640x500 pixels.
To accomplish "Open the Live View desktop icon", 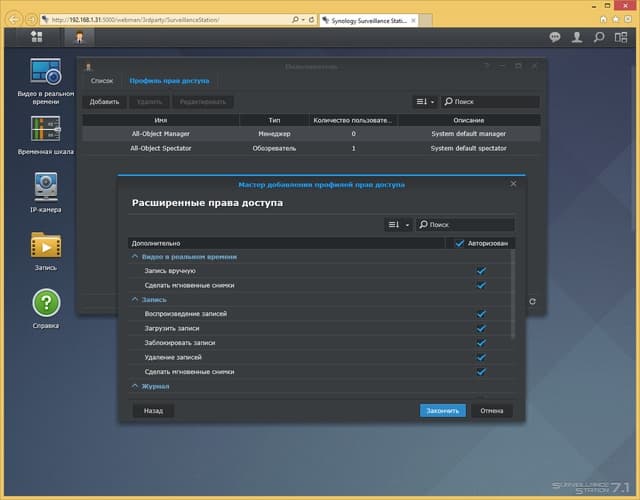I will (46, 71).
